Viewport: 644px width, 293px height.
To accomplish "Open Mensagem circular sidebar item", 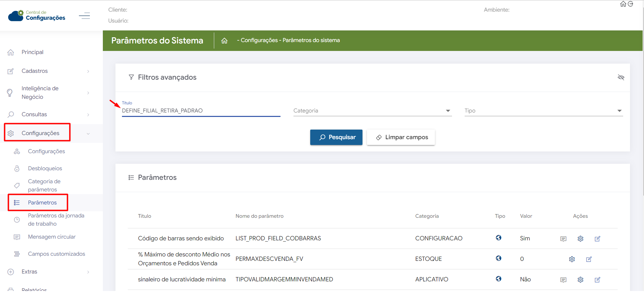I will [x=52, y=237].
